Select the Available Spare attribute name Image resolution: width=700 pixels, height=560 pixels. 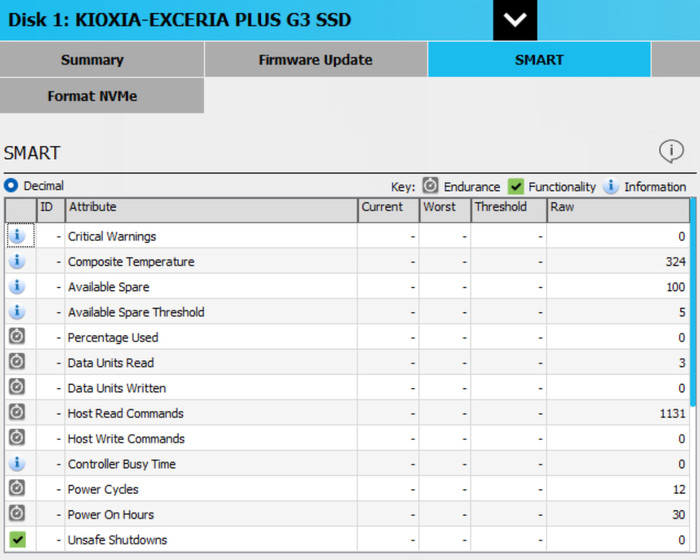pos(108,287)
